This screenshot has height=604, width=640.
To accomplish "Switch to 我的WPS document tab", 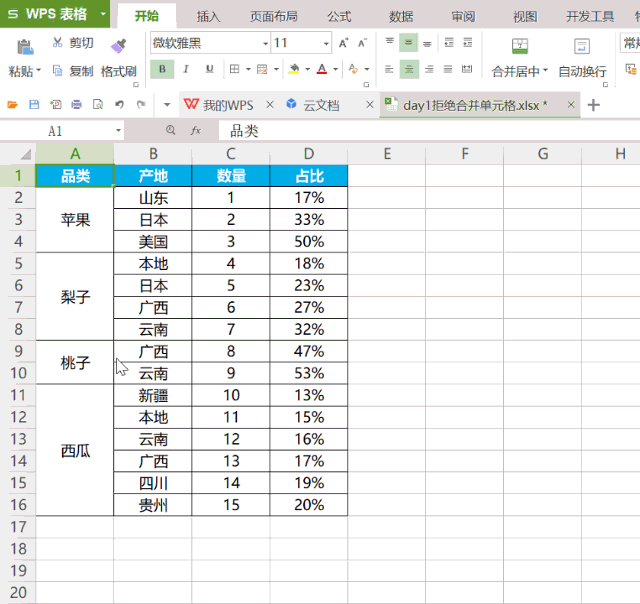I will click(228, 105).
